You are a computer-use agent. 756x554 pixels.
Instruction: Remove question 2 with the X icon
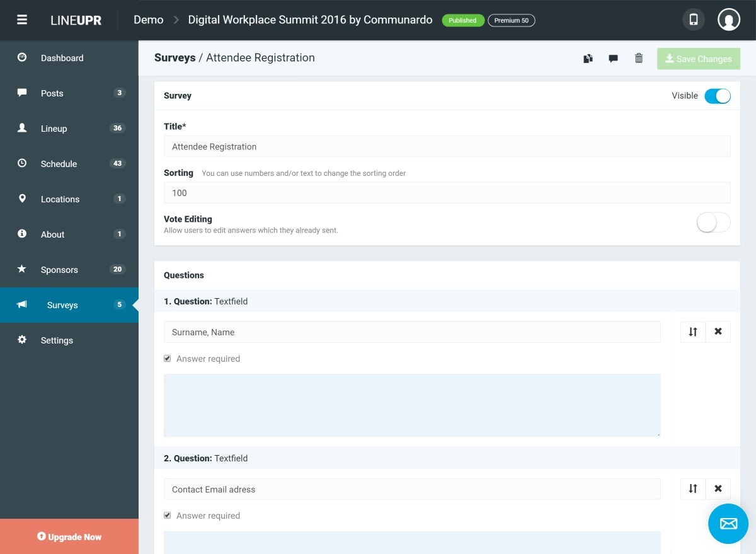tap(718, 488)
